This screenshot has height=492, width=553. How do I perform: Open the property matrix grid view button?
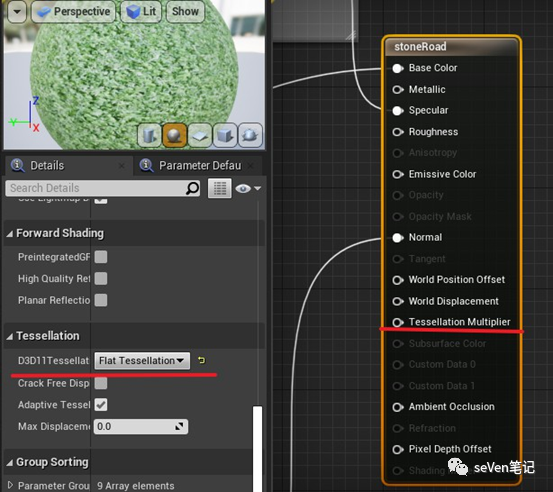coord(220,188)
